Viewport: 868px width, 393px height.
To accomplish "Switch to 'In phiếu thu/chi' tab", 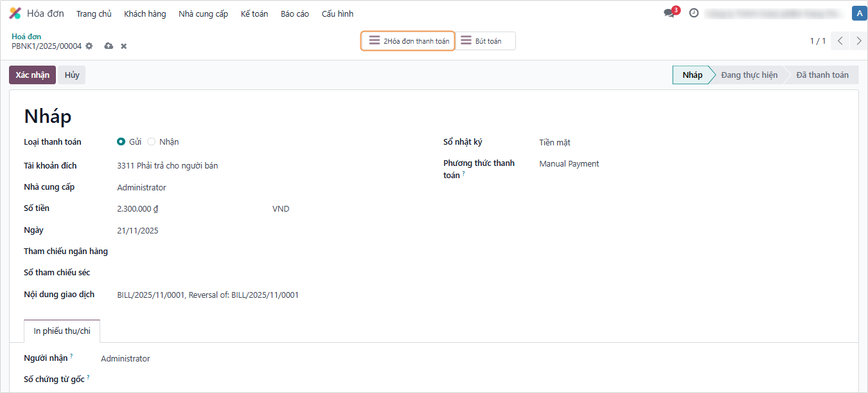I will pyautogui.click(x=62, y=331).
